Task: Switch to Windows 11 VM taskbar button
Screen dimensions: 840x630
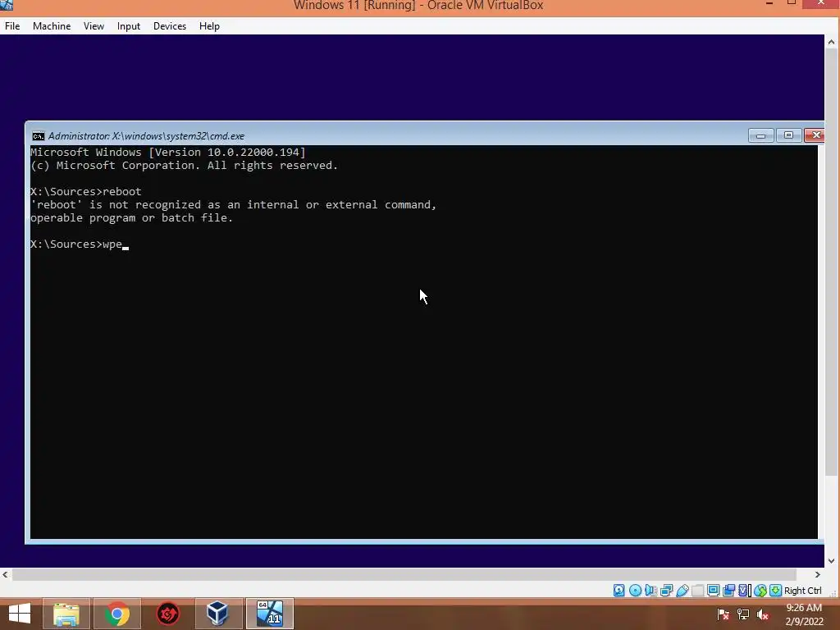Action: (x=269, y=614)
